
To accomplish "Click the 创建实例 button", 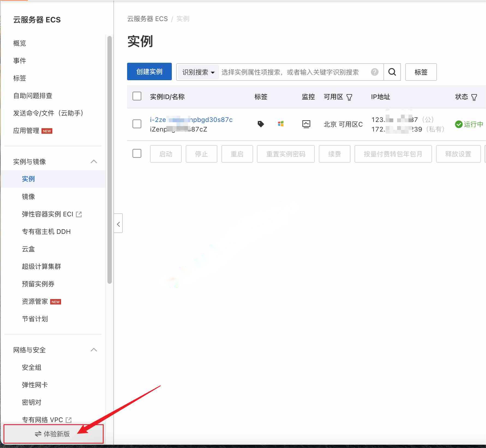I will pyautogui.click(x=149, y=71).
